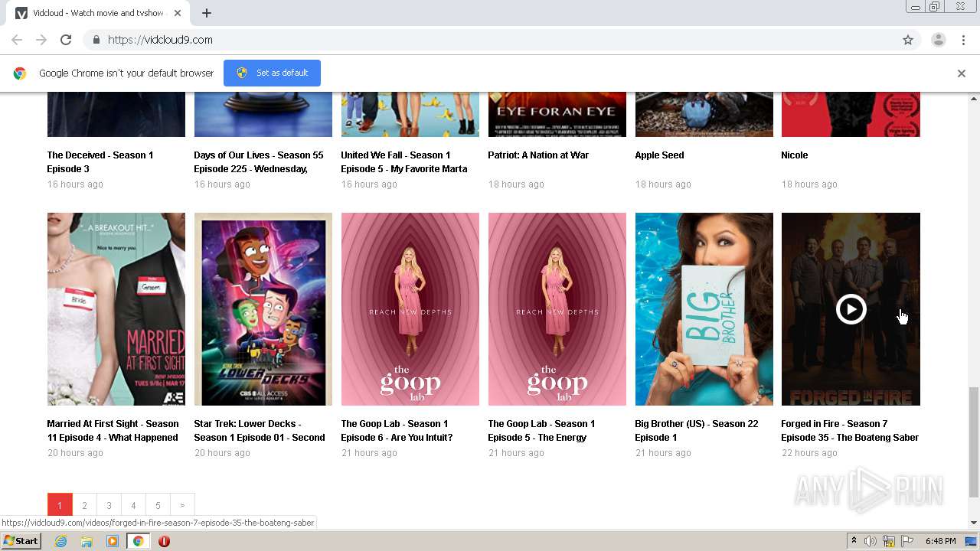View site security lock info

tap(96, 40)
